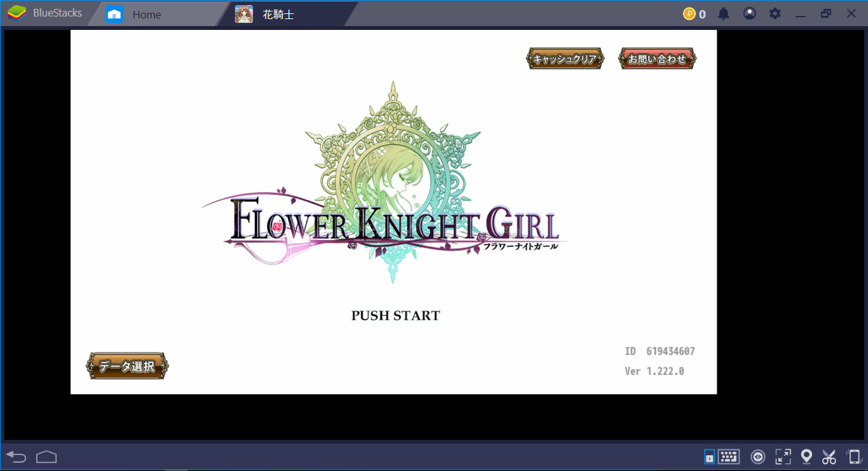This screenshot has width=868, height=471.
Task: Click the キャッシュクリア cache clear button
Action: click(x=565, y=59)
